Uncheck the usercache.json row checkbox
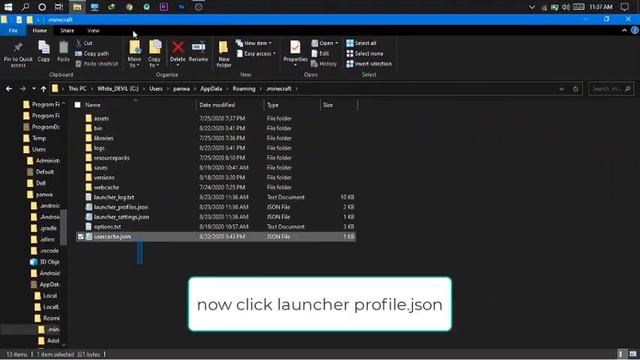 [80, 236]
